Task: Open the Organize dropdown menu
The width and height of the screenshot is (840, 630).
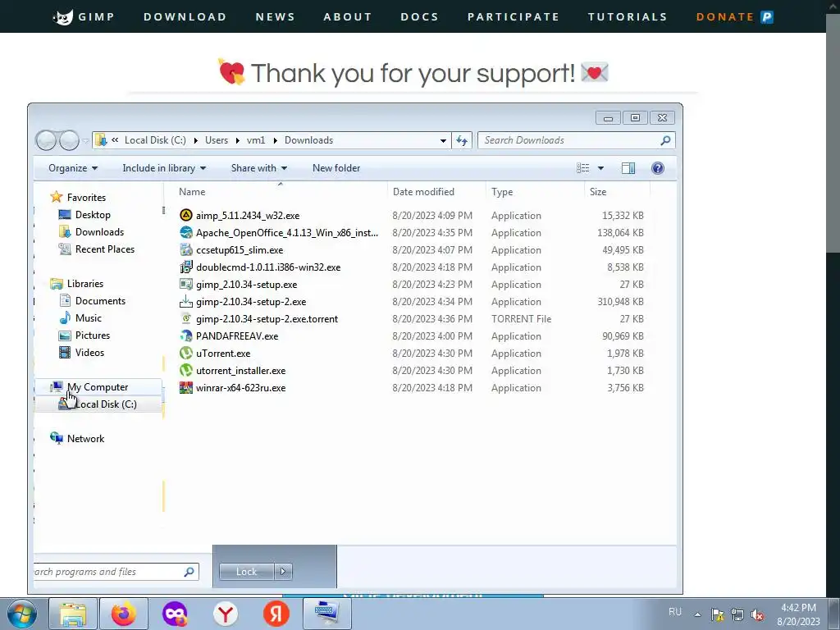Action: (x=73, y=168)
